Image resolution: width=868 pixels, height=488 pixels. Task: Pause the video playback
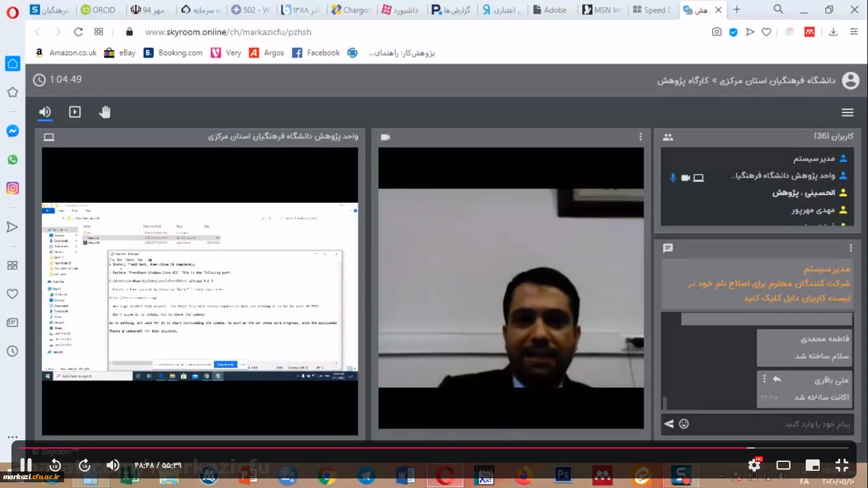point(26,465)
